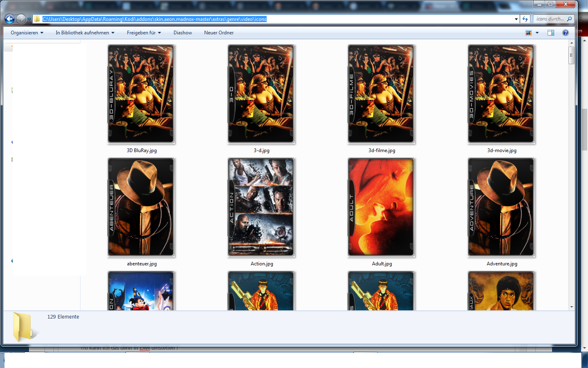Select the Mickey Mouse animation thumbnail
588x368 pixels.
141,291
